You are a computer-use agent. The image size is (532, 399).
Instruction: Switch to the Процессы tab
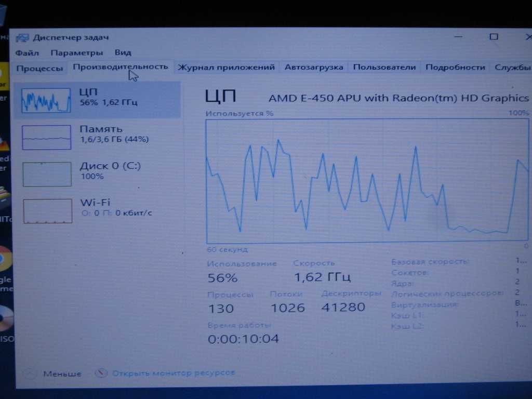[x=39, y=68]
